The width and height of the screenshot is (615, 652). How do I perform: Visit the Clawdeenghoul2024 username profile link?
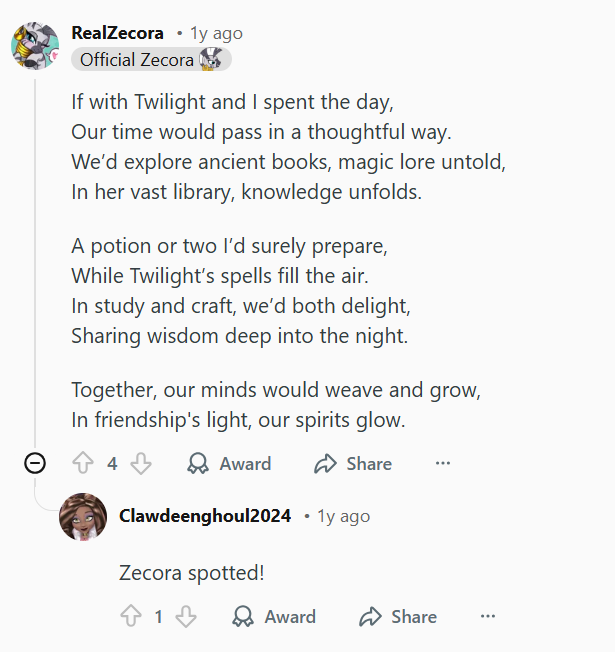(205, 516)
